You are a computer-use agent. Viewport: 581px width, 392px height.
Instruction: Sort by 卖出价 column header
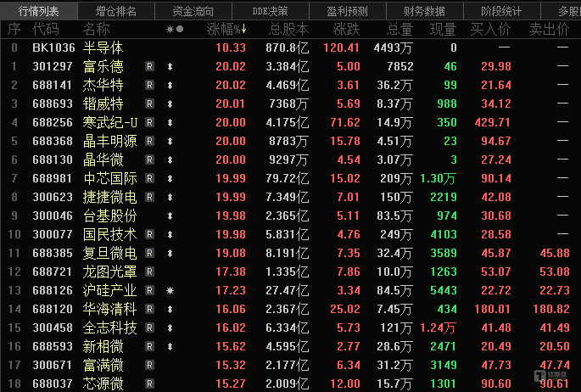(x=549, y=29)
